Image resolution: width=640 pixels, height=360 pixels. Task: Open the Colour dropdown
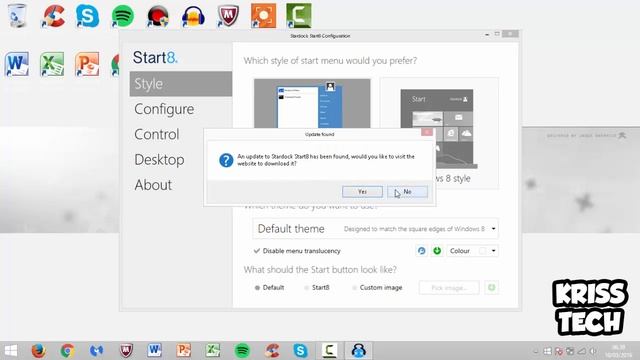pos(472,251)
